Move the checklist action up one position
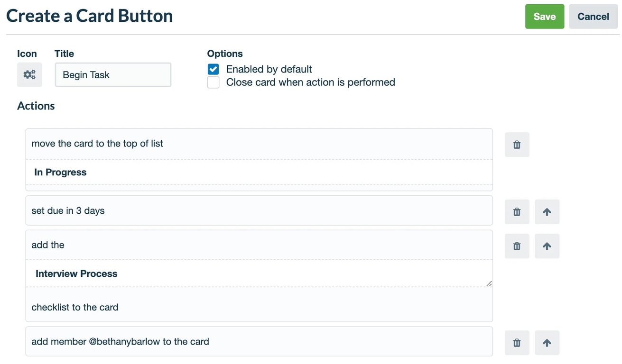The width and height of the screenshot is (622, 364). tap(547, 246)
